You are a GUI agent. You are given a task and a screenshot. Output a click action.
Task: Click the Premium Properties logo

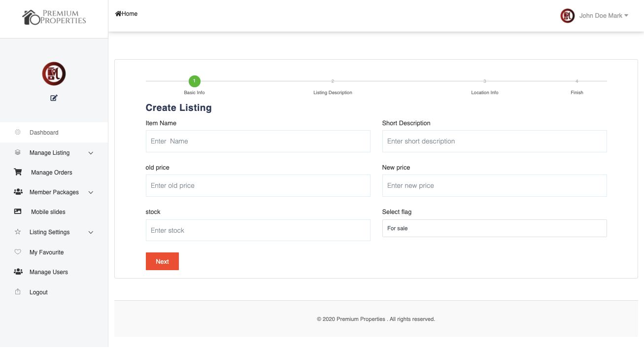54,17
